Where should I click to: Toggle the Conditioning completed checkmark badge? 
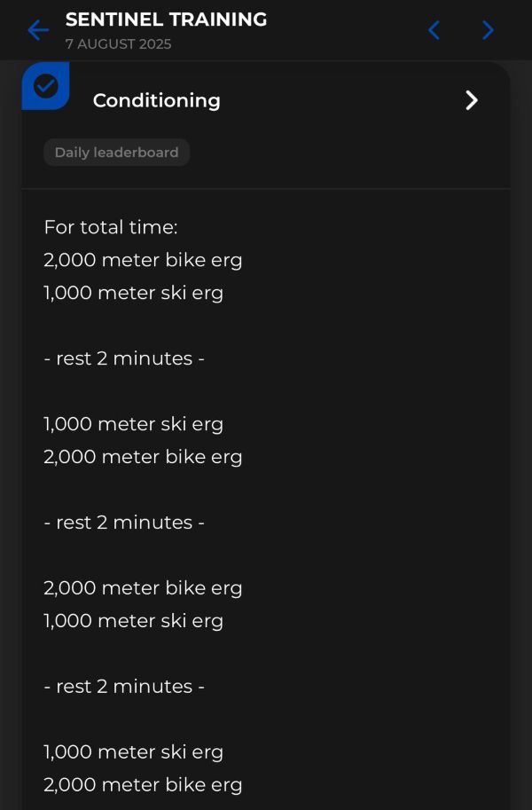point(45,86)
